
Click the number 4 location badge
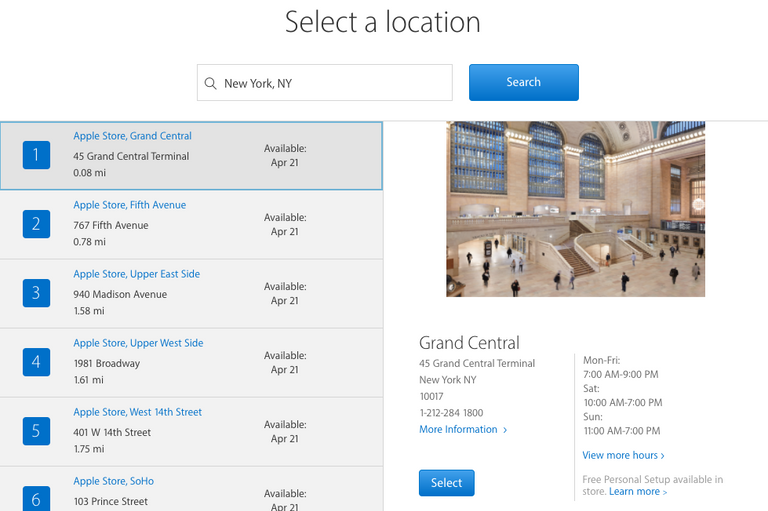click(36, 362)
